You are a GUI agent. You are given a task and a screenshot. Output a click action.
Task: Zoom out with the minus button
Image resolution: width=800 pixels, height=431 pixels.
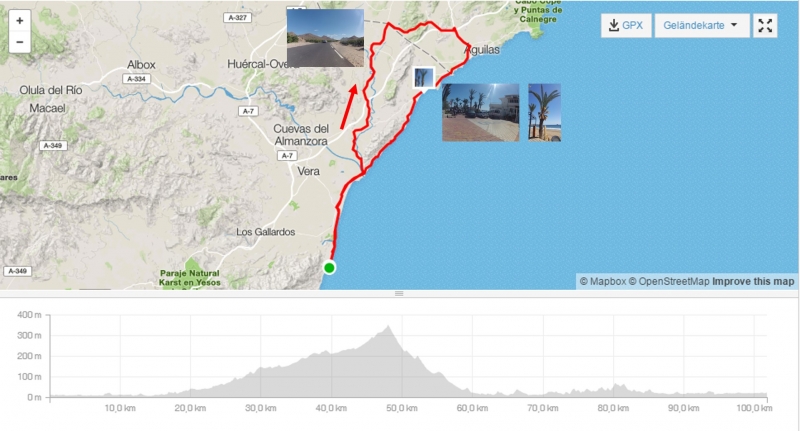coord(19,42)
